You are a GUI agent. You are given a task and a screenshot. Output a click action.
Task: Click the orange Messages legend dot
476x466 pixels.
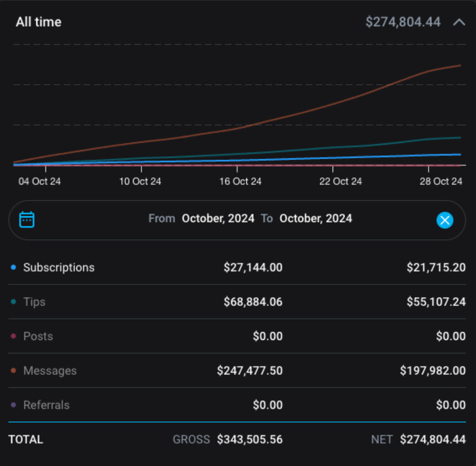(13, 371)
